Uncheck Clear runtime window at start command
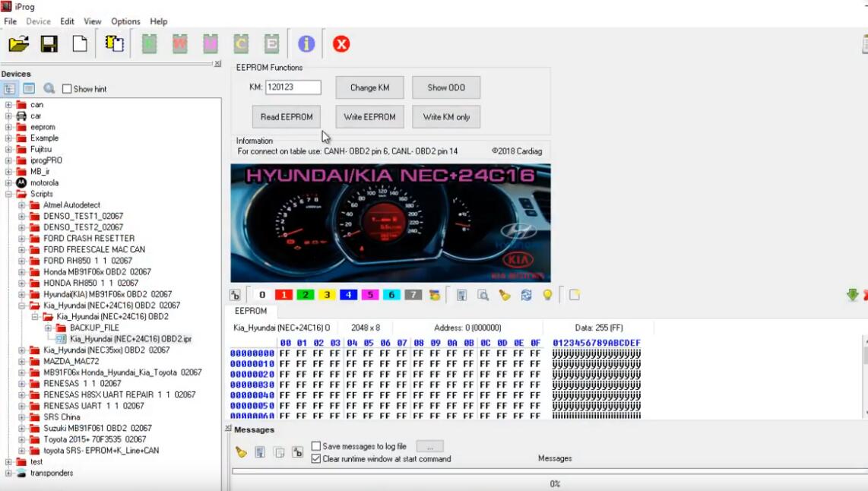The image size is (868, 491). (x=316, y=459)
